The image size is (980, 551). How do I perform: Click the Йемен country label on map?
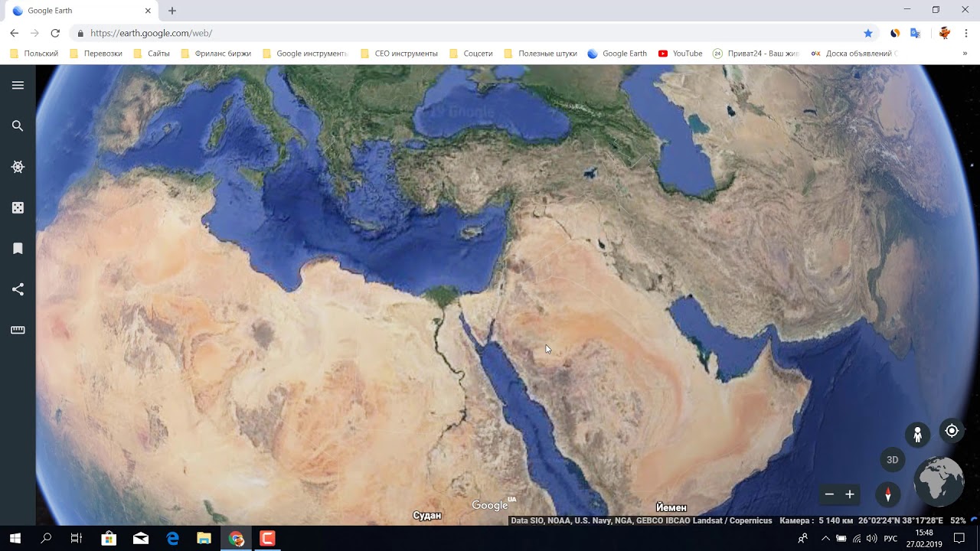click(x=671, y=507)
